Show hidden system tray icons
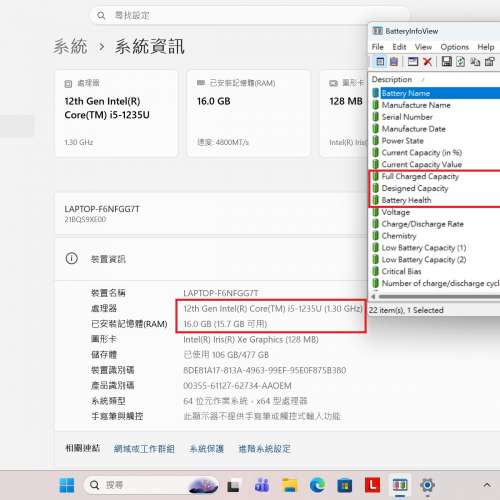The image size is (500, 500). tap(487, 485)
